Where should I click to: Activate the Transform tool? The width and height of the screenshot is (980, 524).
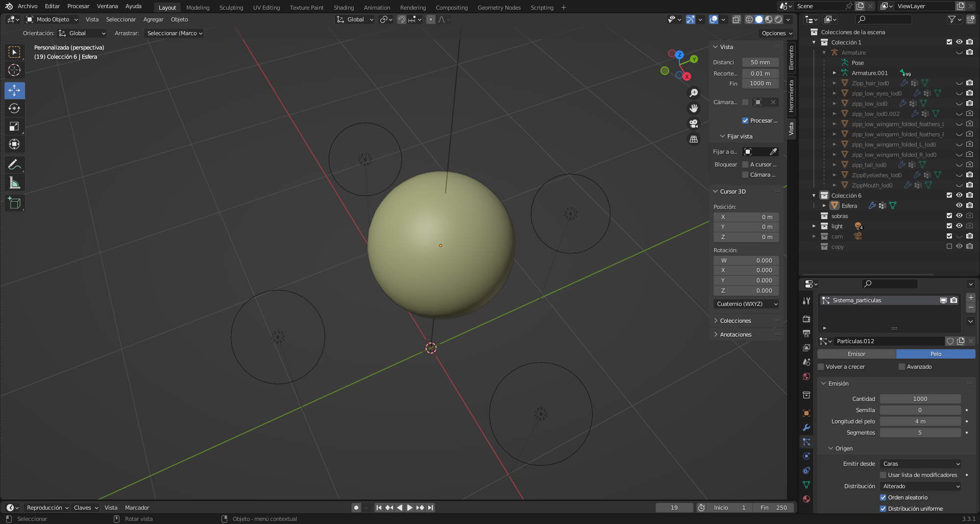(14, 144)
